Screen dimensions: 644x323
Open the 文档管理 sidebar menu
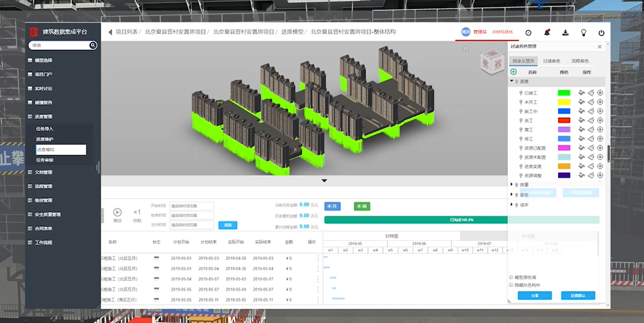pyautogui.click(x=43, y=172)
